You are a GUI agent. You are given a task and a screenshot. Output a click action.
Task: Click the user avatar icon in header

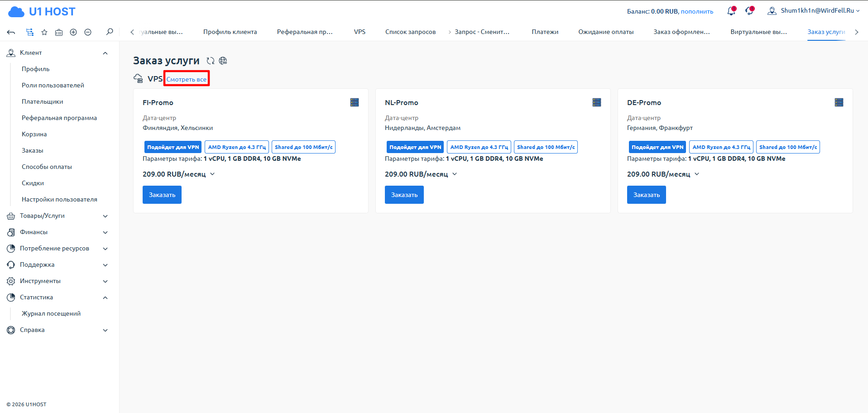pyautogui.click(x=772, y=11)
